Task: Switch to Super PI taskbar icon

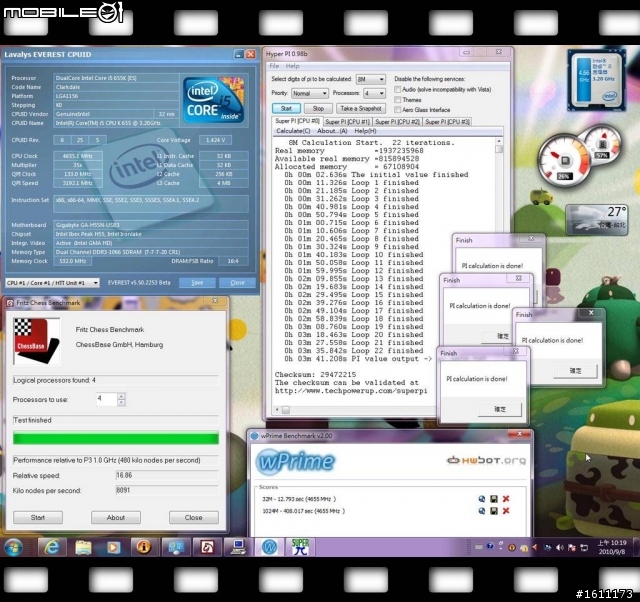Action: click(x=300, y=547)
